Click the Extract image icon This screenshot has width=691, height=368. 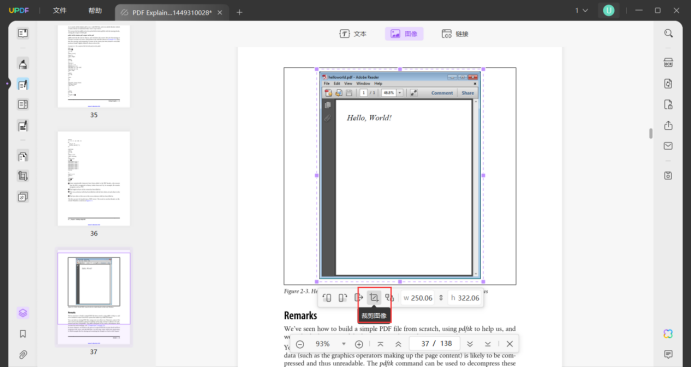click(x=358, y=298)
